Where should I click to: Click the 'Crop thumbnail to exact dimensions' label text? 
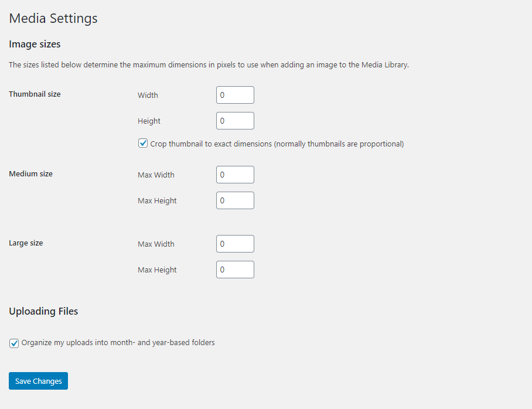tap(277, 144)
